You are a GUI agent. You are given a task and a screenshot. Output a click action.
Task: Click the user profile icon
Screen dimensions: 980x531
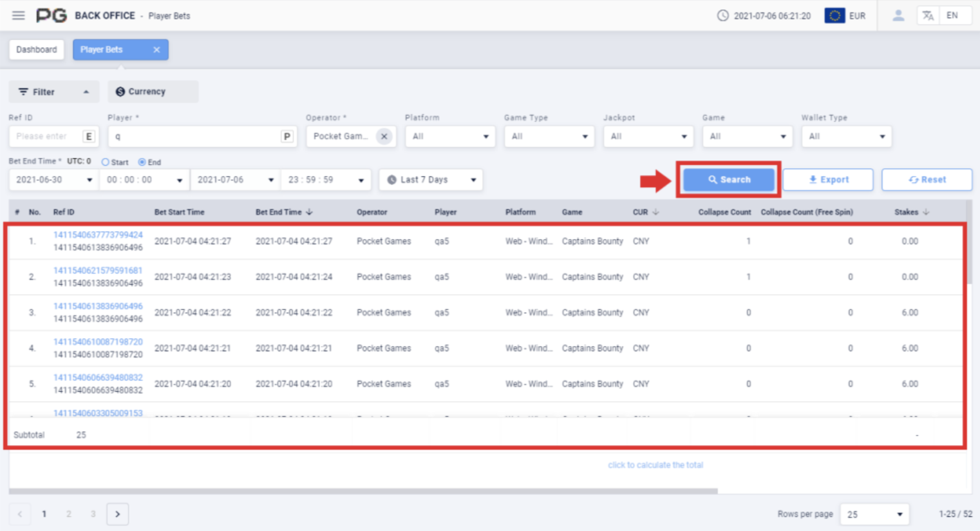898,15
